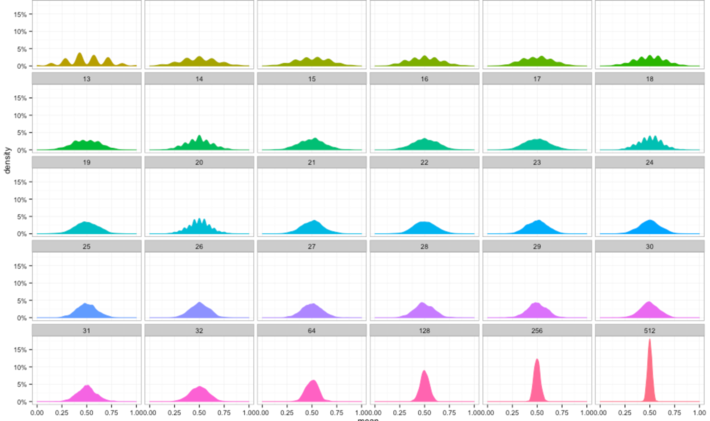Click the spiky teal density curve in panel 20
710x421 pixels.
pyautogui.click(x=200, y=228)
